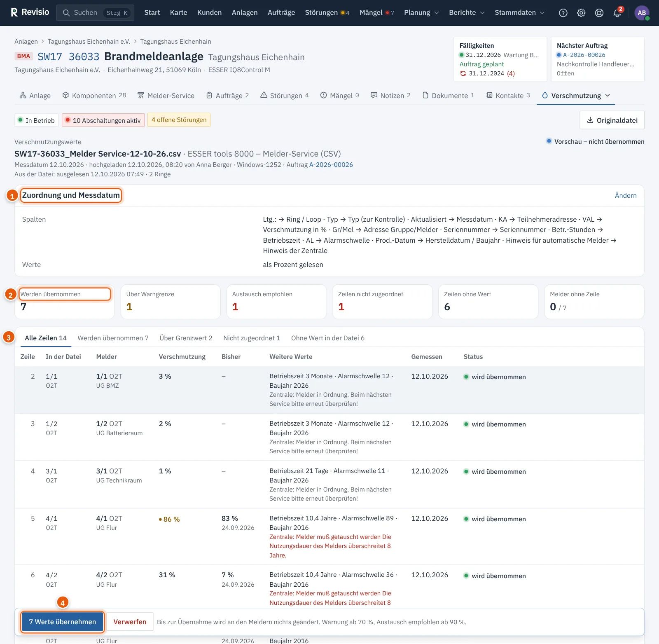Expand the Berichte dropdown menu
Screen dimensions: 659x644
(467, 13)
